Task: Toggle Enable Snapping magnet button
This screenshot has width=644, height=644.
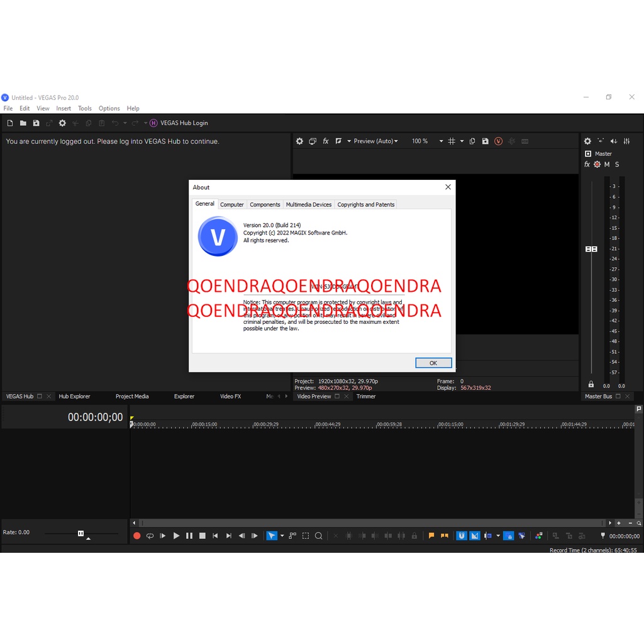Action: [x=462, y=536]
